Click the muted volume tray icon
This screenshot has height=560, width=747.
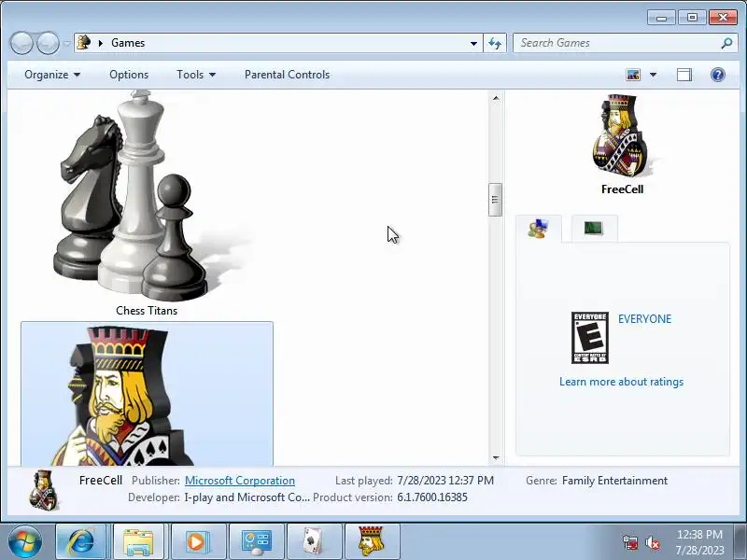pyautogui.click(x=652, y=543)
